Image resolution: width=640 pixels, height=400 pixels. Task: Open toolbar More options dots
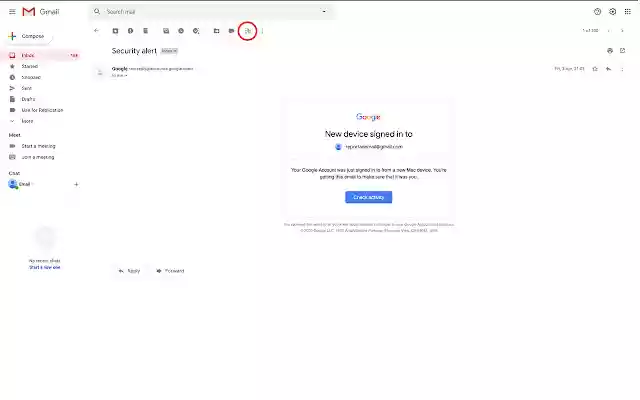pos(262,31)
